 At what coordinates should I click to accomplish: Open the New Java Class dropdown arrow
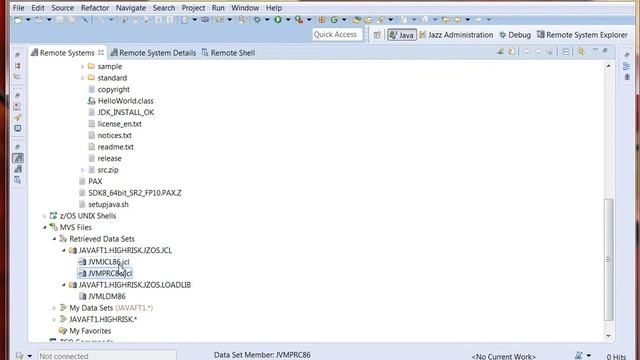pyautogui.click(x=344, y=20)
